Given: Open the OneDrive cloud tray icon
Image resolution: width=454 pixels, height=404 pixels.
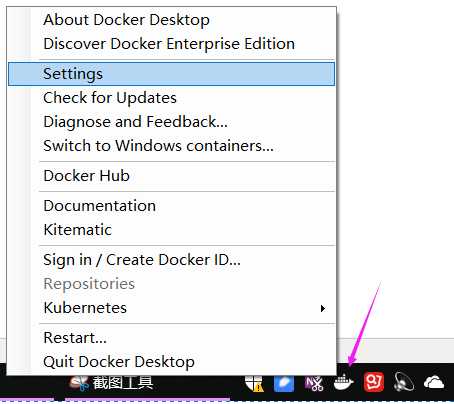Looking at the screenshot, I should [434, 382].
